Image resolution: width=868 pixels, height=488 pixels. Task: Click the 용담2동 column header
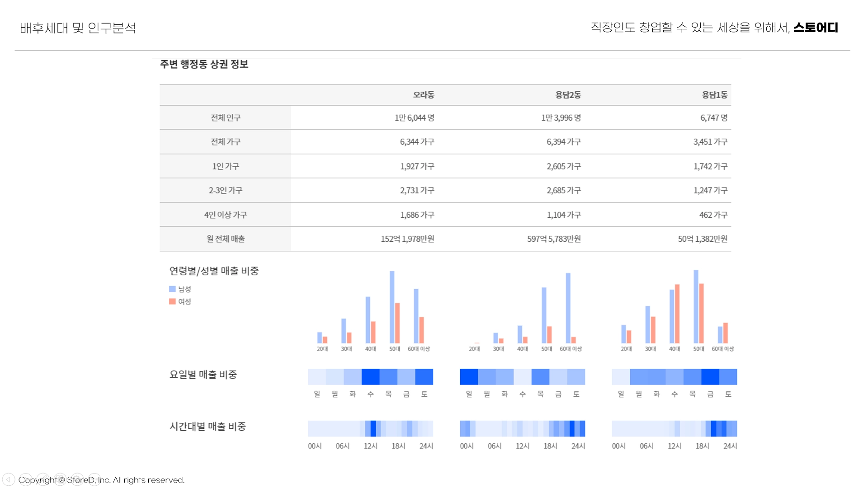568,95
